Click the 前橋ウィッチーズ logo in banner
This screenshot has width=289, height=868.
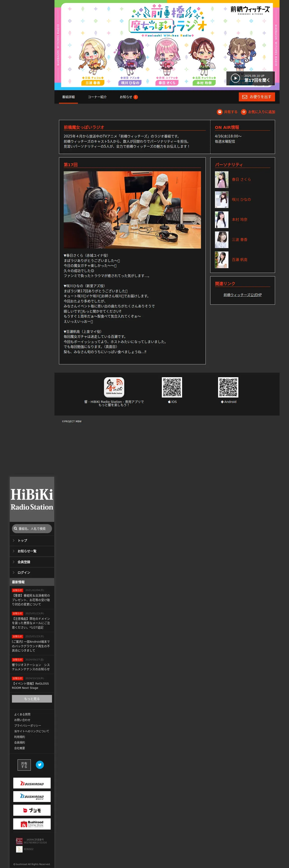[x=250, y=10]
